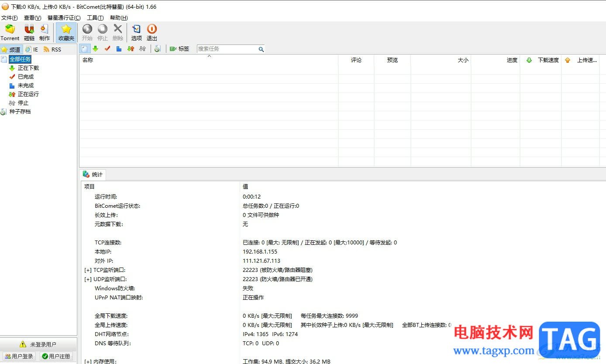
Task: Select 停止 in the sidebar tree
Action: (x=23, y=103)
